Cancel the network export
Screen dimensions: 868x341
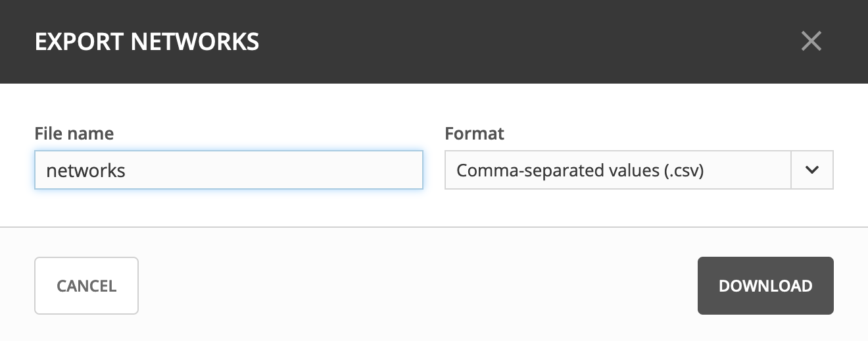click(x=86, y=286)
